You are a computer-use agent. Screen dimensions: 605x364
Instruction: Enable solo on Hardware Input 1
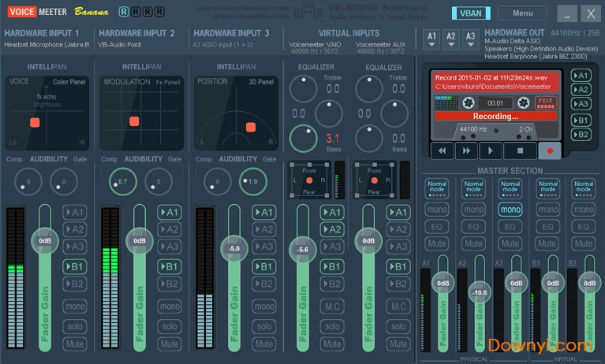(75, 326)
